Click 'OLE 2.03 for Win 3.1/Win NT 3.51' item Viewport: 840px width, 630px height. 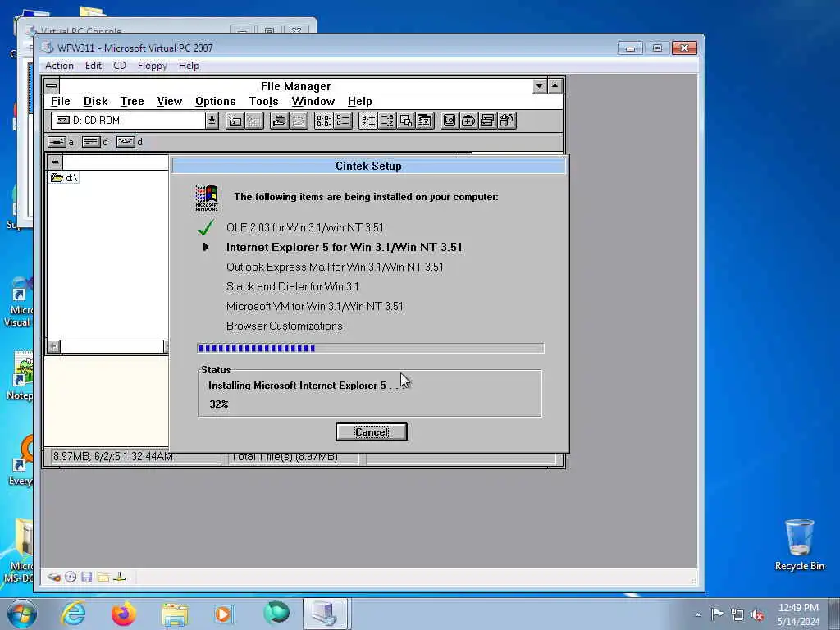point(305,227)
